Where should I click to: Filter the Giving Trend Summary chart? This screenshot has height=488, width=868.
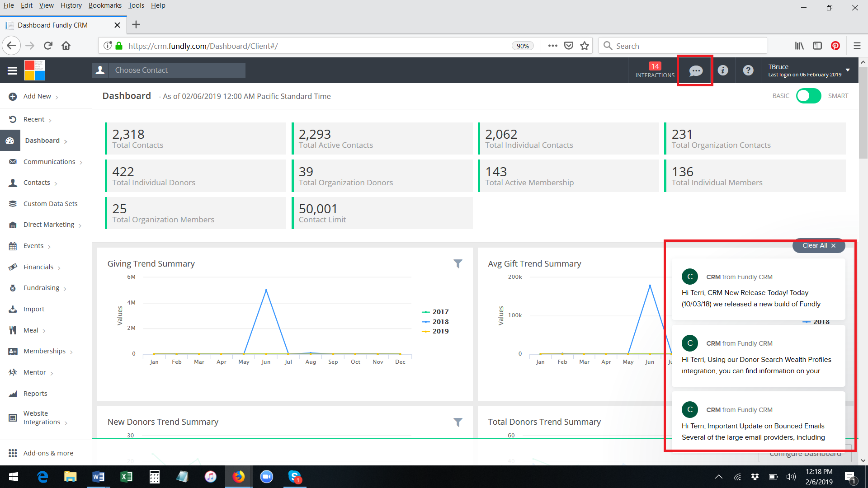coord(458,264)
